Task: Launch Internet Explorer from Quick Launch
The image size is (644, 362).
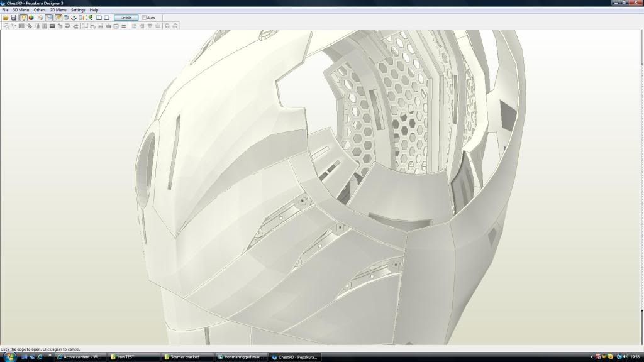Action: (40, 357)
